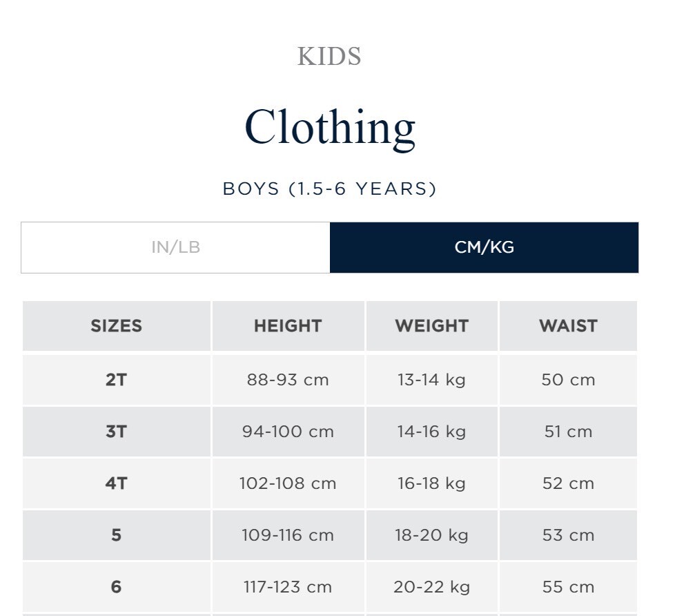Select the 2T size row label

pyautogui.click(x=116, y=380)
